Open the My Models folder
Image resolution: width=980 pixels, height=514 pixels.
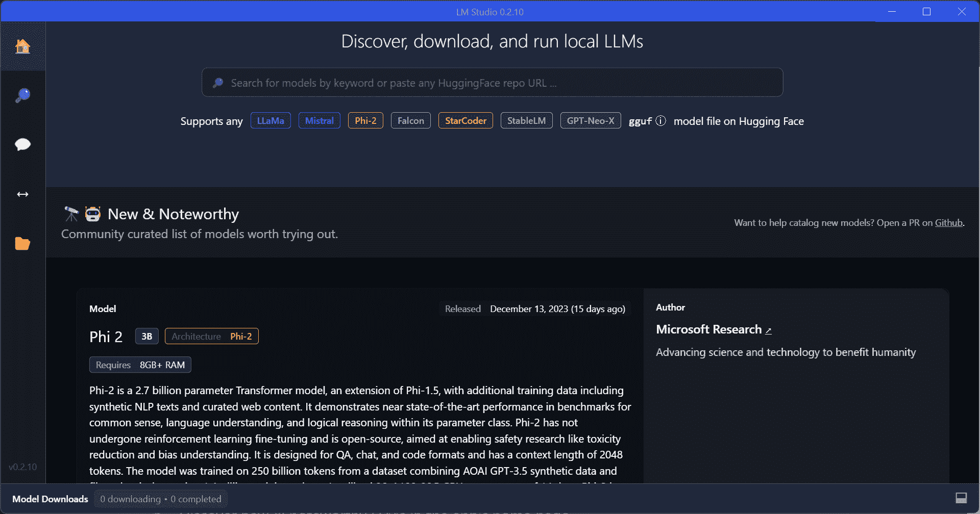(22, 243)
